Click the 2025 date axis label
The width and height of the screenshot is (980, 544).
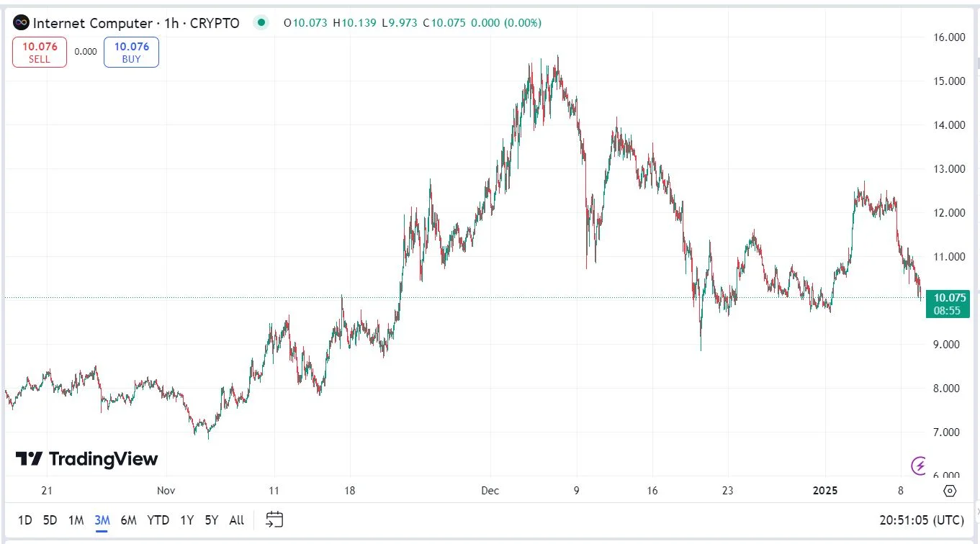(825, 491)
